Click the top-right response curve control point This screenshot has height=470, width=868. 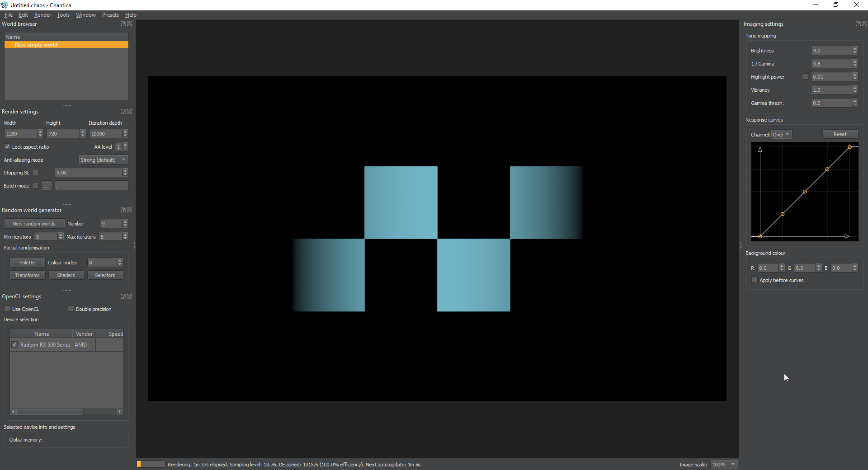850,147
